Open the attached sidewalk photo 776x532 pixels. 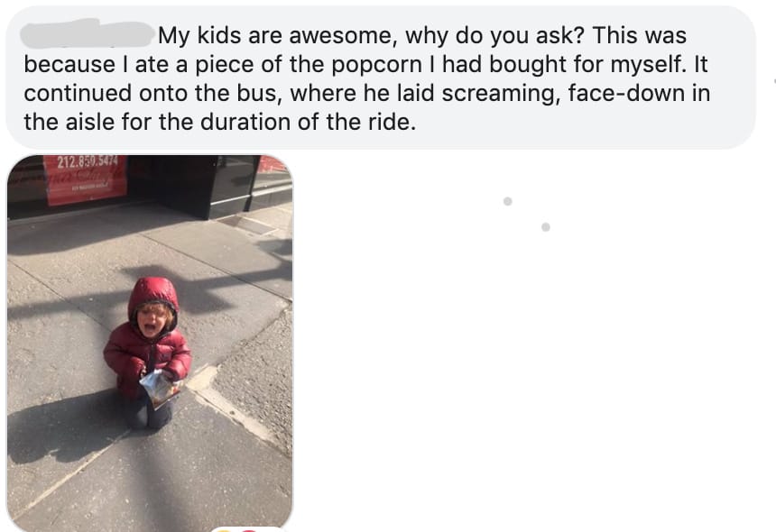click(150, 344)
